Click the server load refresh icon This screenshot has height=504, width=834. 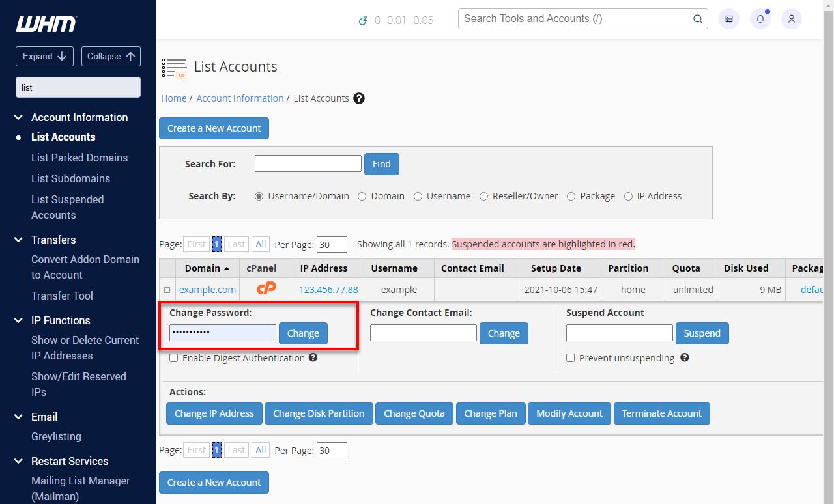[364, 20]
